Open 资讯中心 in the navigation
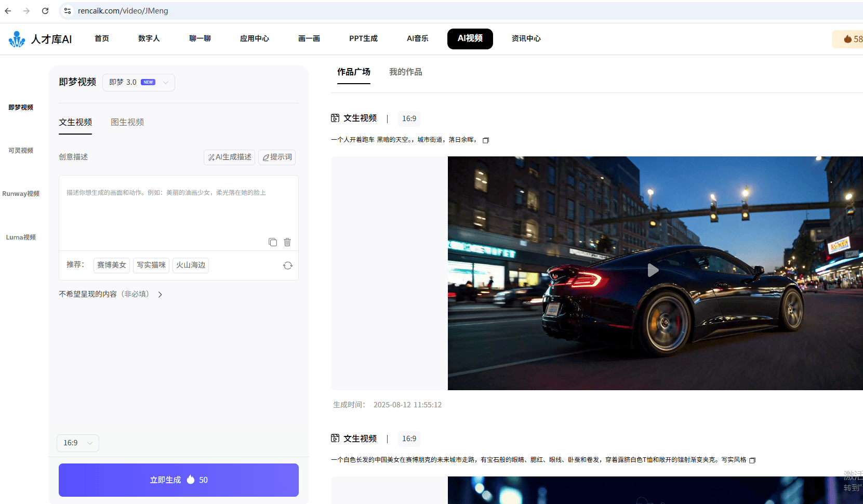Image resolution: width=863 pixels, height=504 pixels. pyautogui.click(x=526, y=38)
